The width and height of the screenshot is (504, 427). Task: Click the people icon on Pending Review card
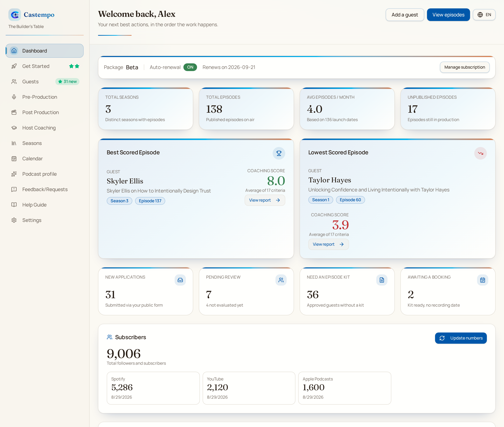pyautogui.click(x=281, y=280)
